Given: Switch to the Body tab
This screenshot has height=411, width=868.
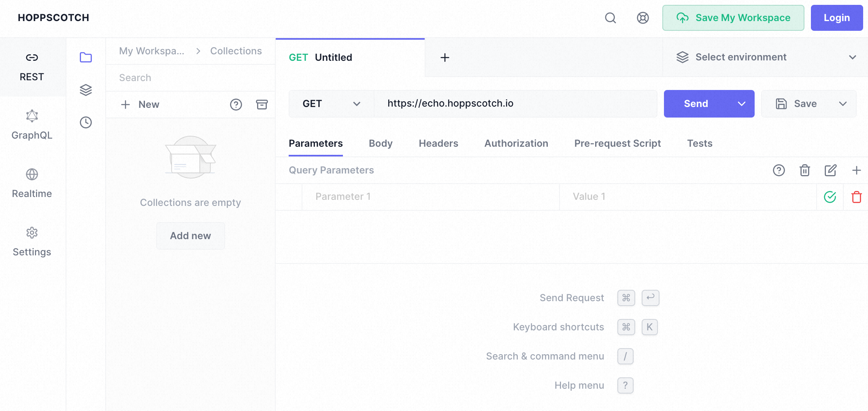Looking at the screenshot, I should [381, 143].
